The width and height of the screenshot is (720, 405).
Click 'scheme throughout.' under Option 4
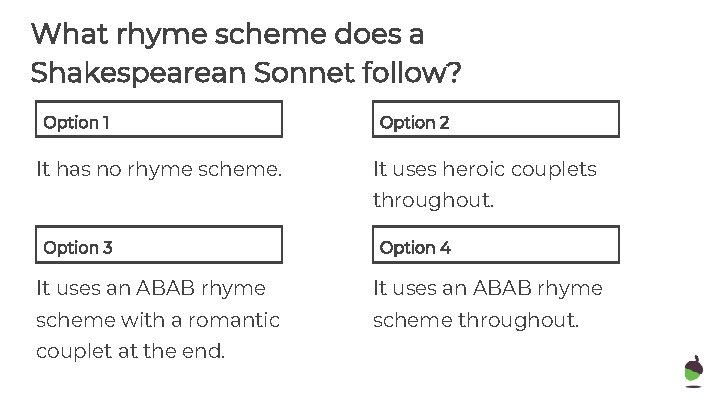476,320
